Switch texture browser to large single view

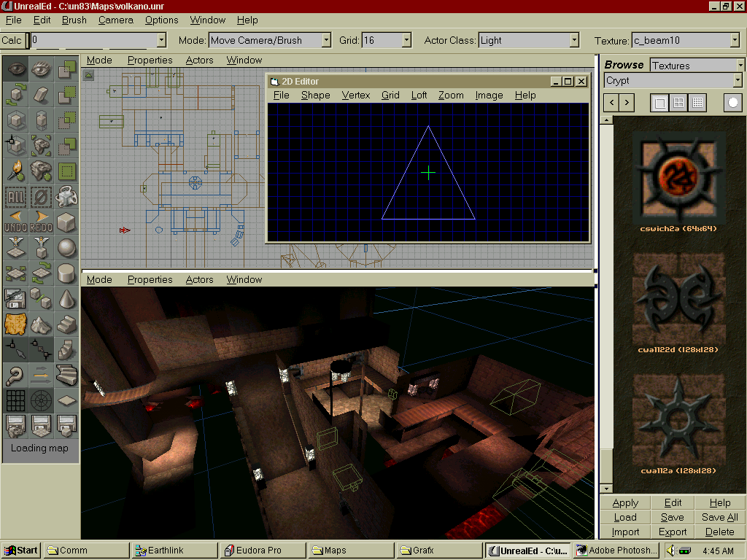click(x=659, y=103)
